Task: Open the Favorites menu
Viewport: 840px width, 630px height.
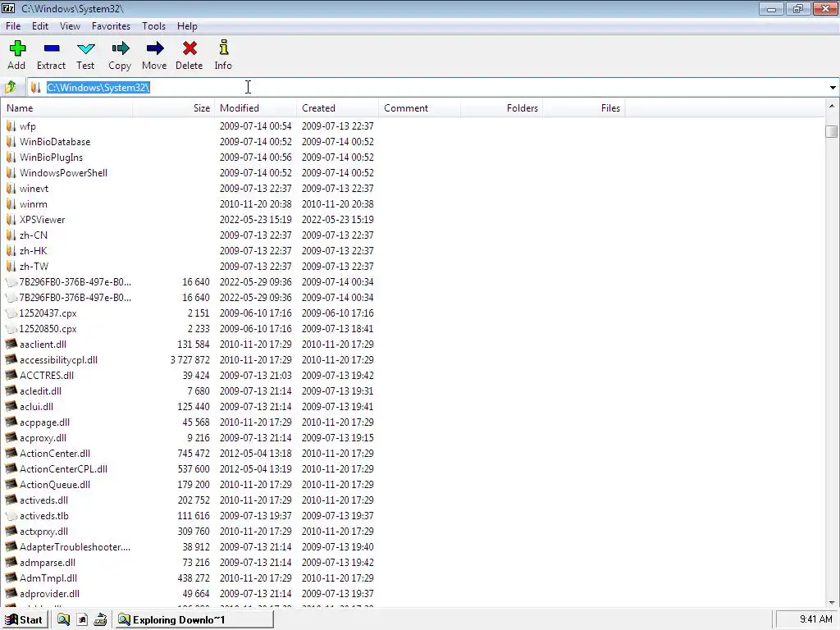Action: (x=111, y=25)
